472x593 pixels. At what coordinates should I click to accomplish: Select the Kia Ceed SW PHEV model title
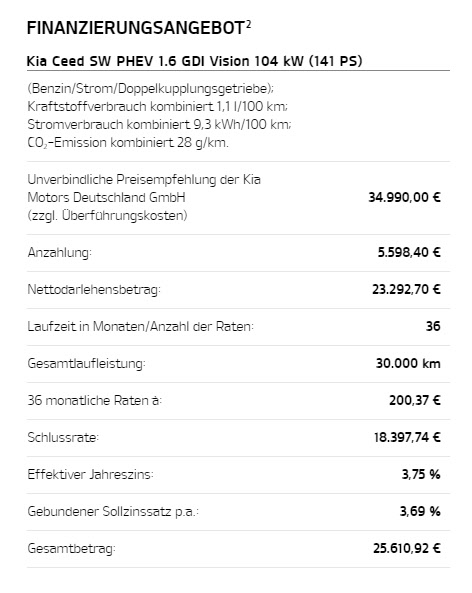click(x=194, y=61)
